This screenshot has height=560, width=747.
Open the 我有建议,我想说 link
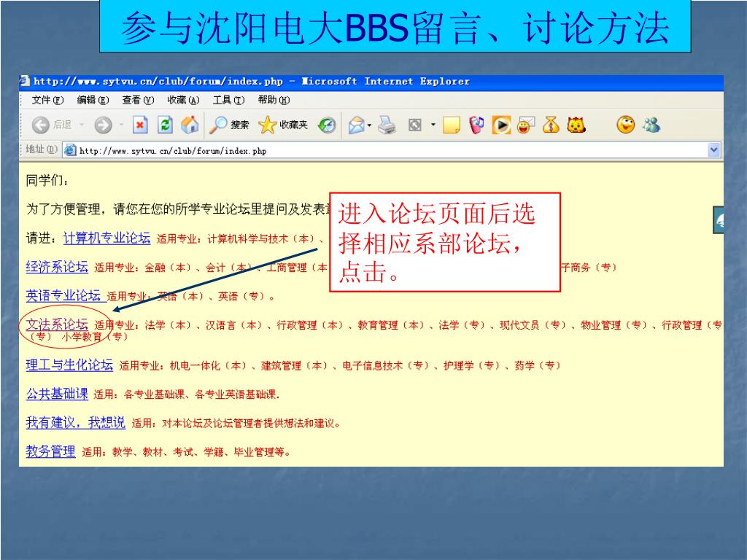coord(75,422)
